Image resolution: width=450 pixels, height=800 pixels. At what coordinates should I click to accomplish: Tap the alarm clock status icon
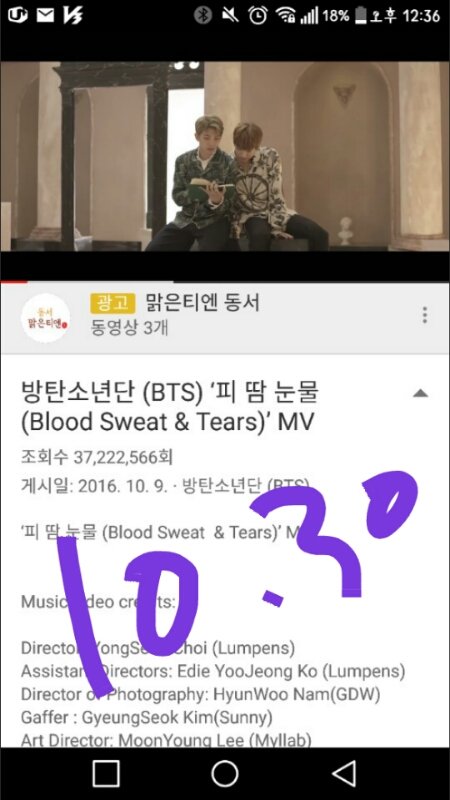258,15
